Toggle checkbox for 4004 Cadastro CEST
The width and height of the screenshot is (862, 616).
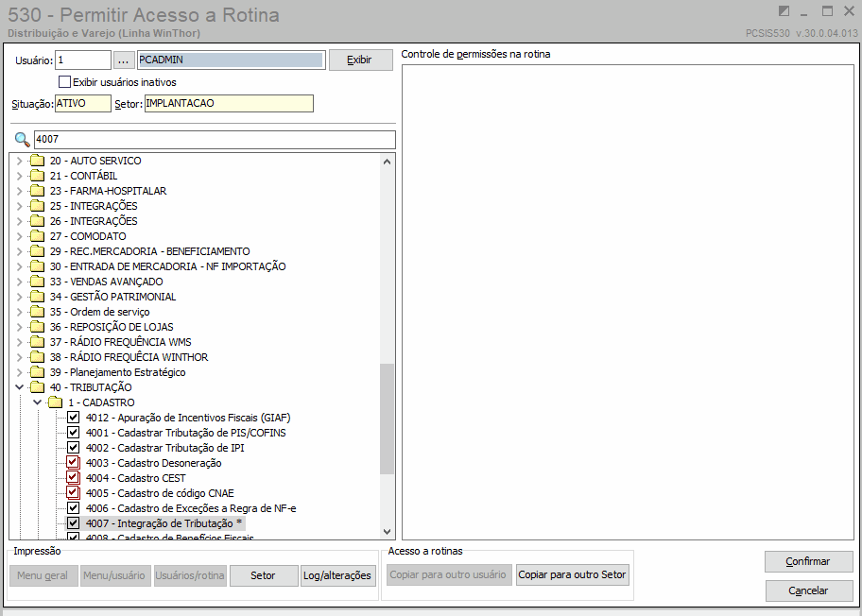click(x=73, y=478)
